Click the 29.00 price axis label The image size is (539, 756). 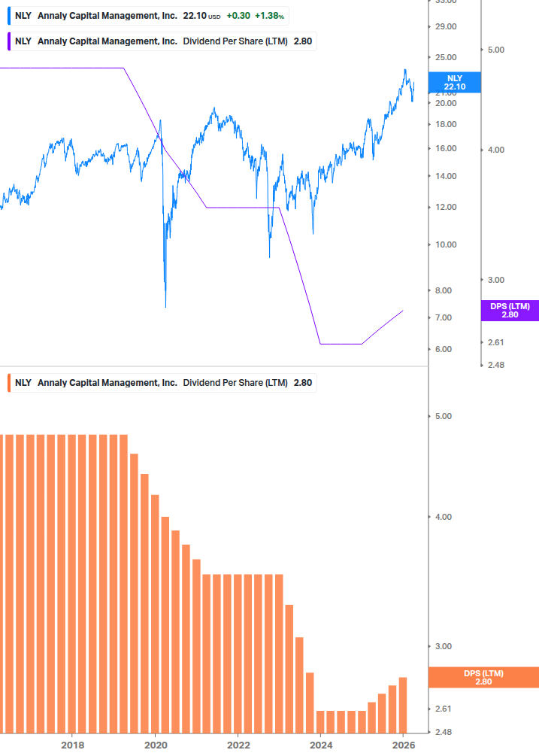[x=446, y=26]
